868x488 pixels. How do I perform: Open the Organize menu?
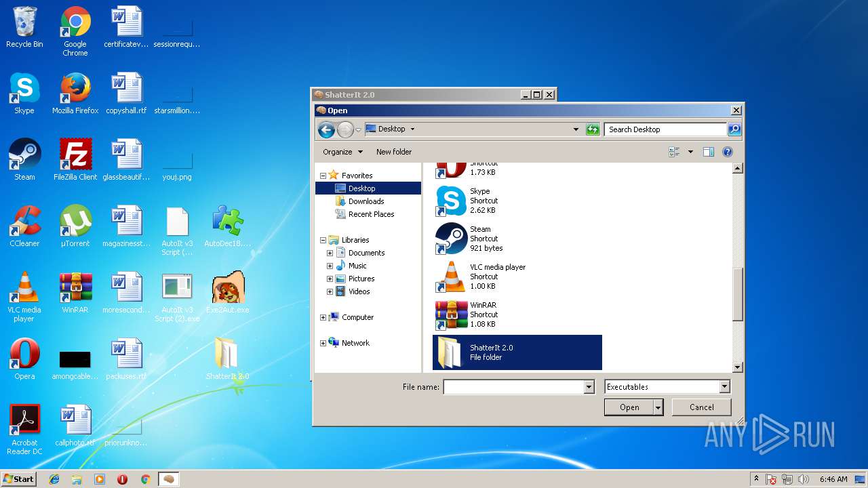(x=342, y=152)
